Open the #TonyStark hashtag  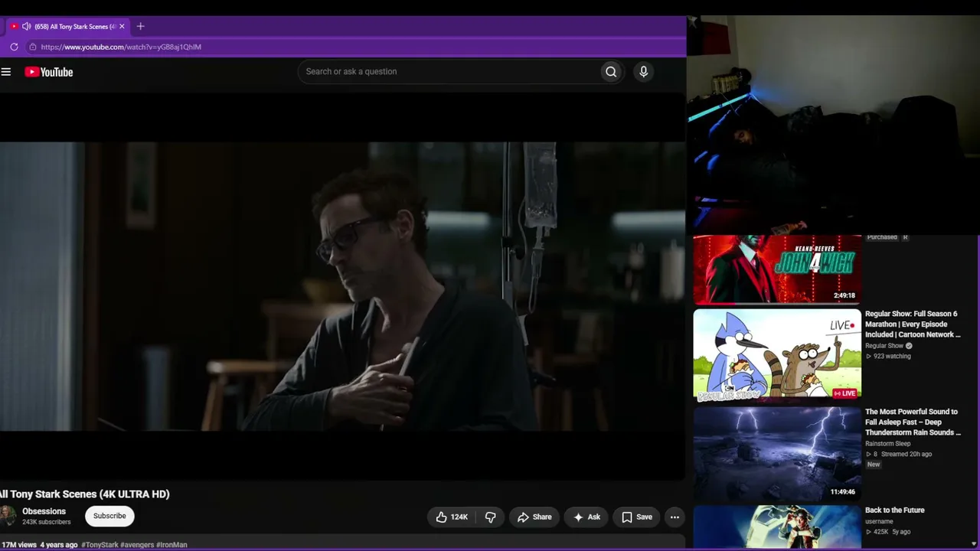pos(100,545)
